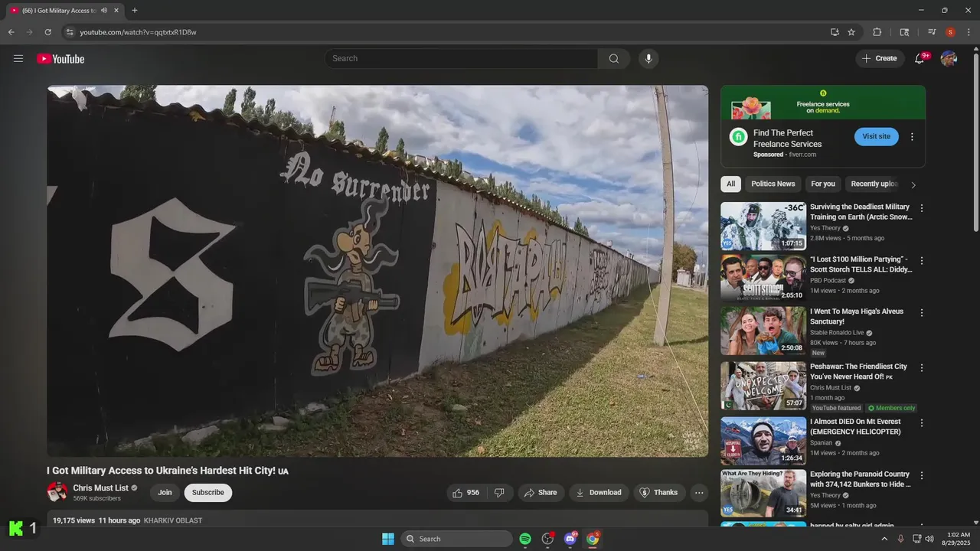Bookmark this page with the star

[851, 32]
